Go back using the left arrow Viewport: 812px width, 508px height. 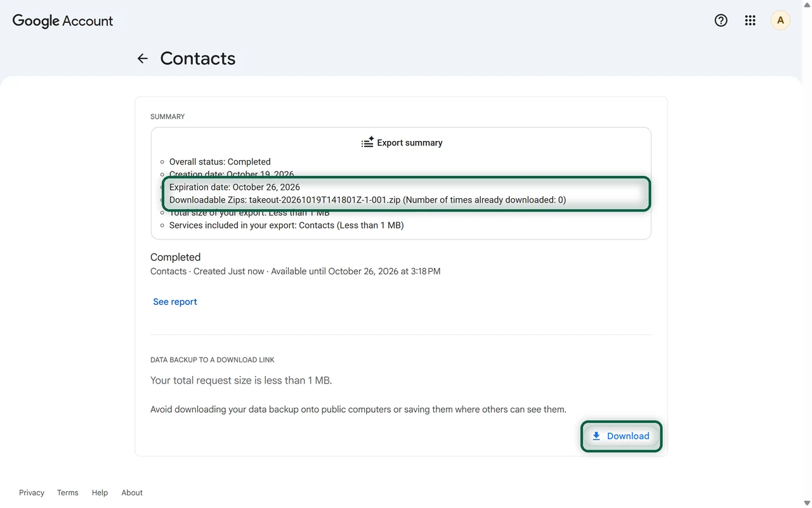[x=143, y=58]
